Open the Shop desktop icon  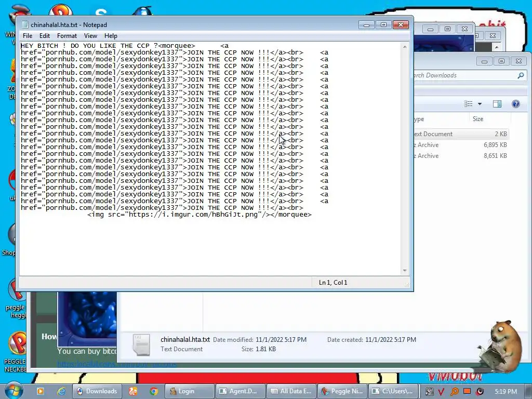[x=9, y=239]
